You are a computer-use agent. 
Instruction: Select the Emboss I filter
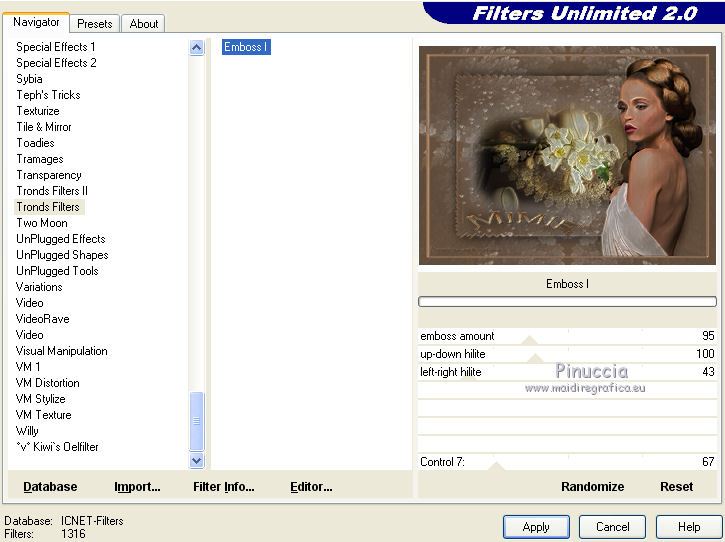click(x=246, y=47)
